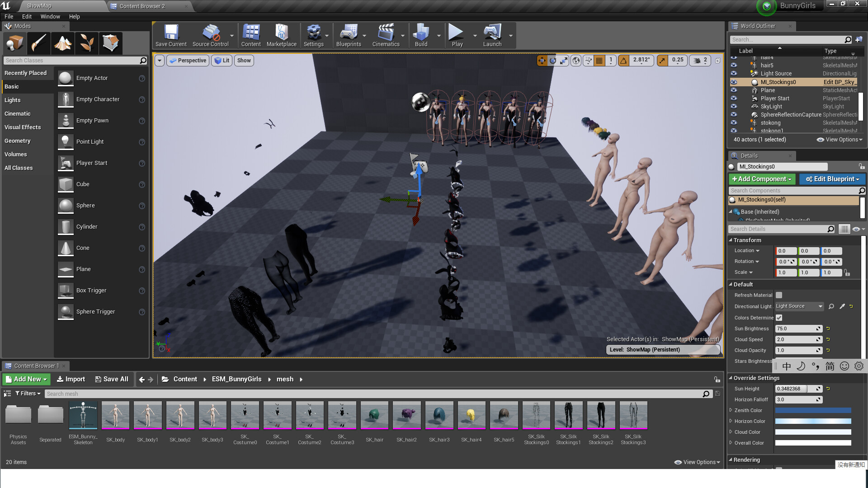868x488 pixels.
Task: Hide the Light Source actor via eye icon
Action: point(734,74)
